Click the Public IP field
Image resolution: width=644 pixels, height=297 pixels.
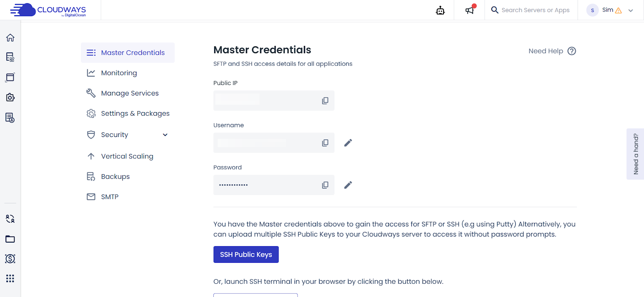point(274,101)
